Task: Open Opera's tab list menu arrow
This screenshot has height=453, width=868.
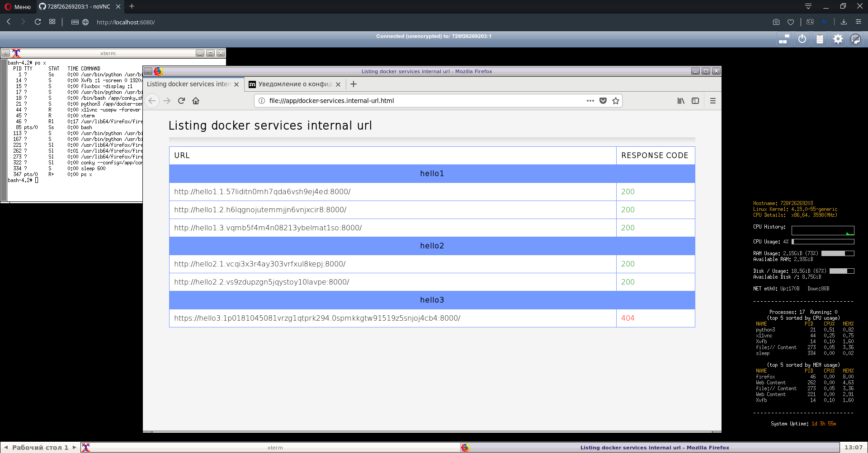Action: [x=808, y=6]
